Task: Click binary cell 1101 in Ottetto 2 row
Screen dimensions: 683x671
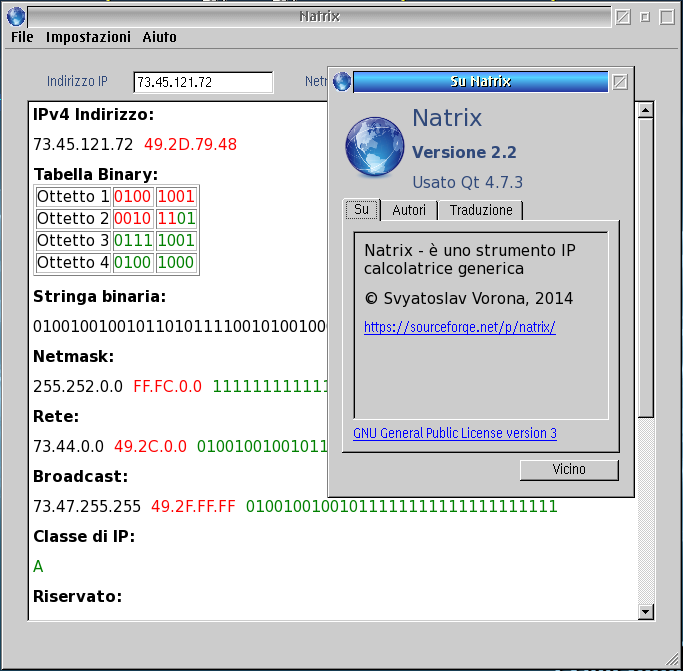Action: [176, 218]
